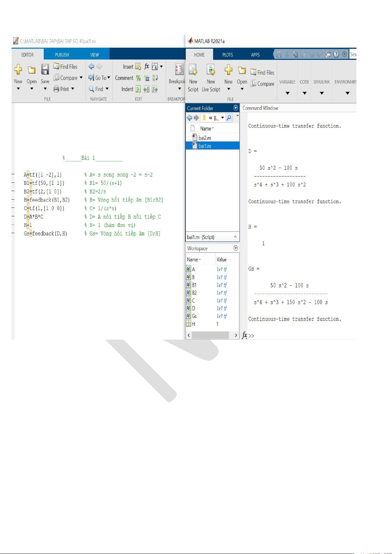Expand the SIMULINK section dropdown
392x554 pixels.
322,93
